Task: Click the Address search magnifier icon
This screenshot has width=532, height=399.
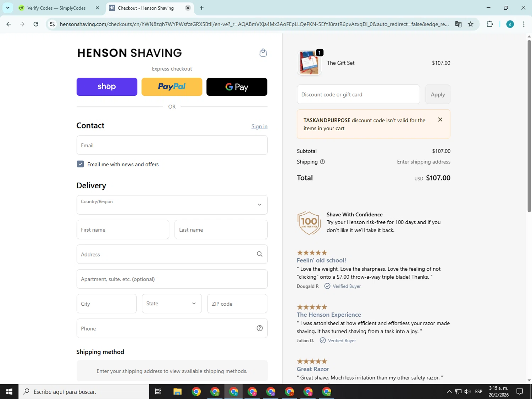Action: pyautogui.click(x=260, y=254)
